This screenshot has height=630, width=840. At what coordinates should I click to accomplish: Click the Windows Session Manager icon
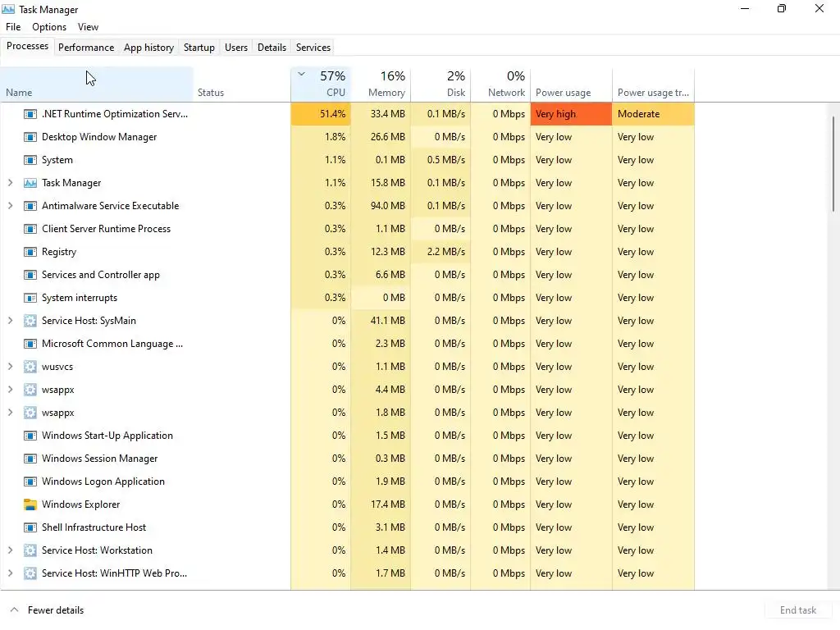(x=30, y=459)
